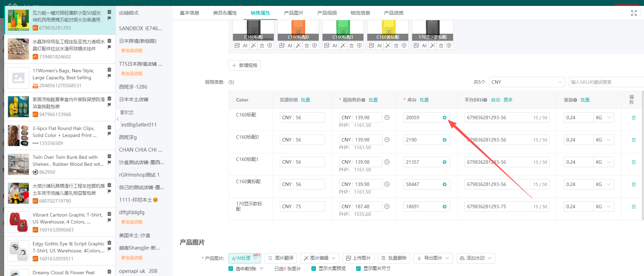Uncheck the 显示大图预览 checkbox
This screenshot has width=644, height=276.
pyautogui.click(x=314, y=268)
